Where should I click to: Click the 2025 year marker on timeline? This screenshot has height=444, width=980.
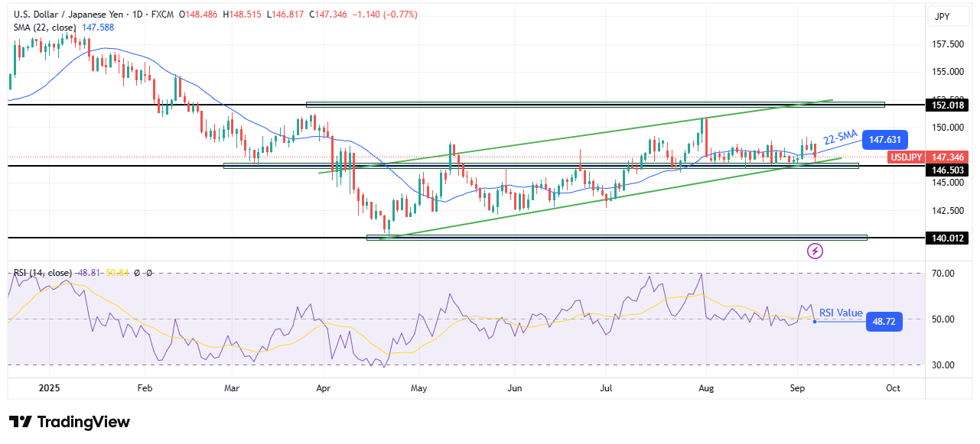49,388
